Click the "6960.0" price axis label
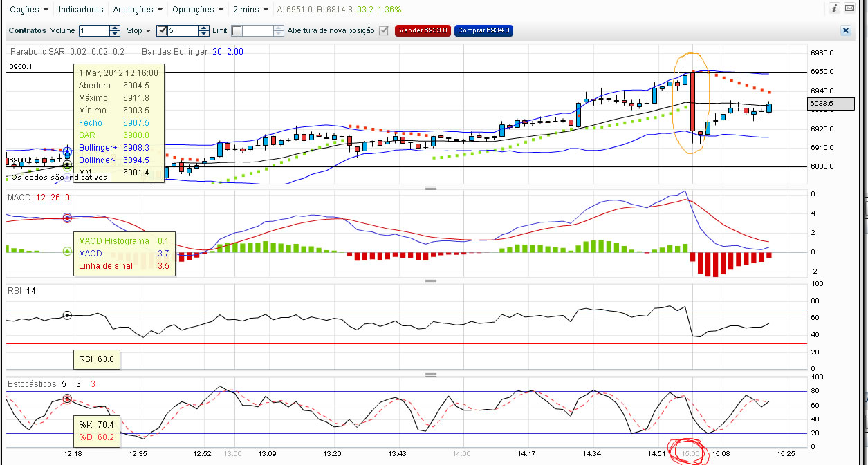The image size is (868, 465). pyautogui.click(x=822, y=53)
